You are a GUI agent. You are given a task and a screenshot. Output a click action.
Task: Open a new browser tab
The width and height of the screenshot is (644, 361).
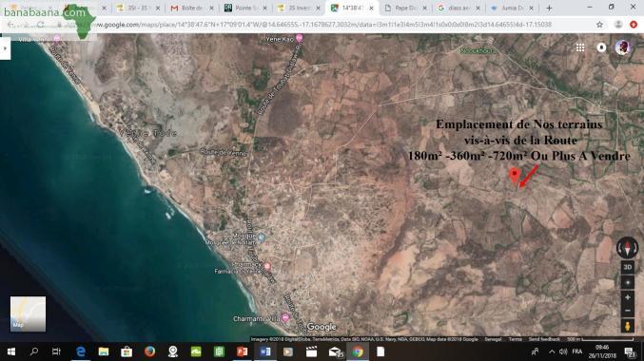click(549, 8)
